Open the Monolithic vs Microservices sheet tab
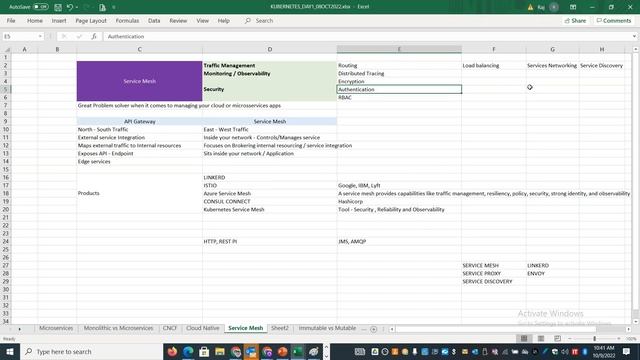 (x=118, y=328)
